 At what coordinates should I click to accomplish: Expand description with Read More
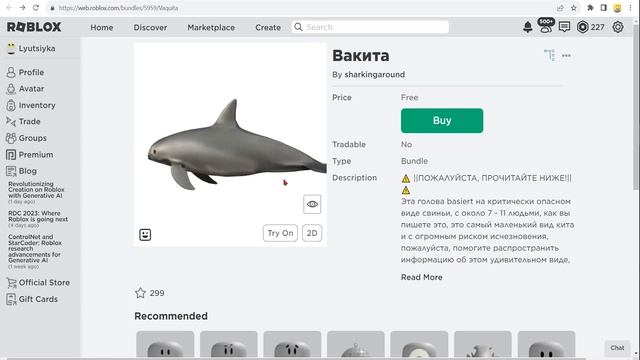coord(422,277)
